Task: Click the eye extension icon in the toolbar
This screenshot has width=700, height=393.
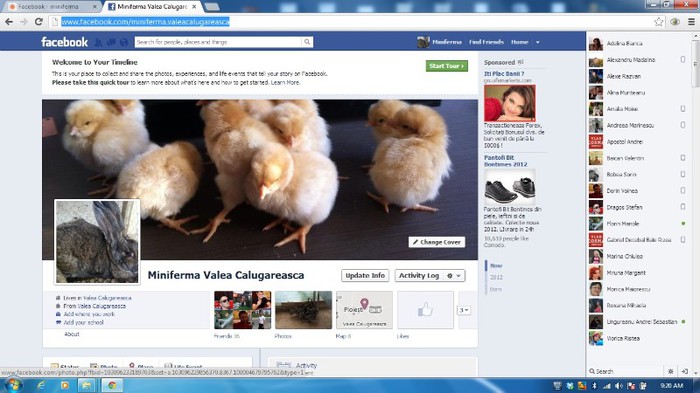Action: 675,21
